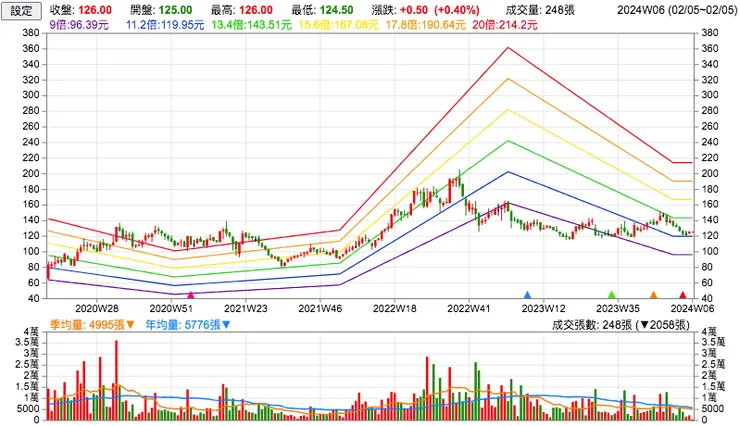
Task: Click the tallest red volume bar near 3.5萬
Action: coord(116,380)
